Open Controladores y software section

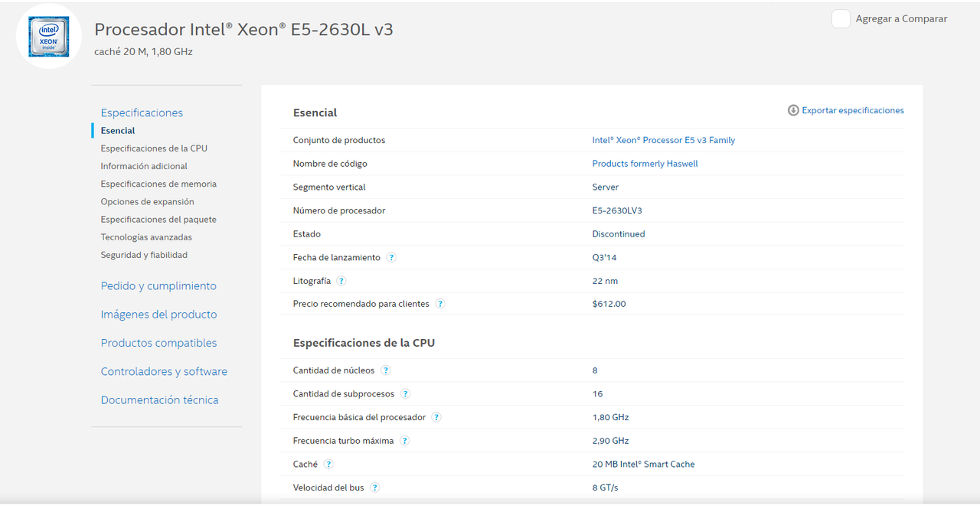(164, 371)
